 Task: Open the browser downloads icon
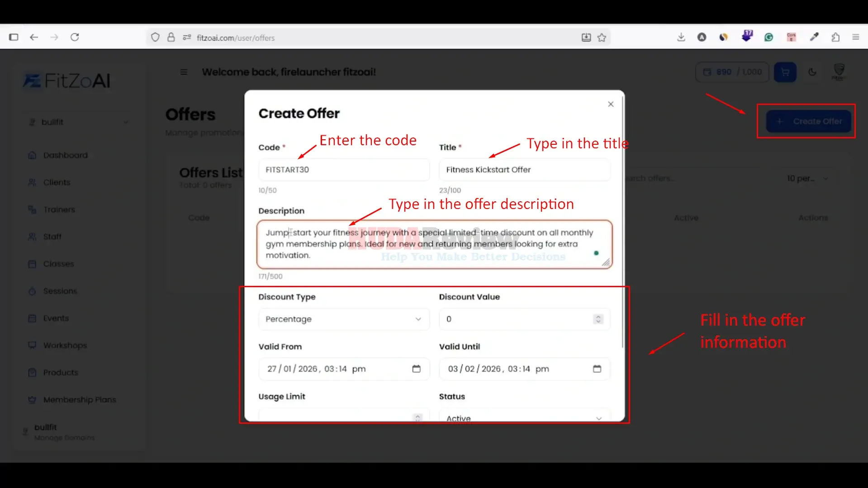pos(681,38)
